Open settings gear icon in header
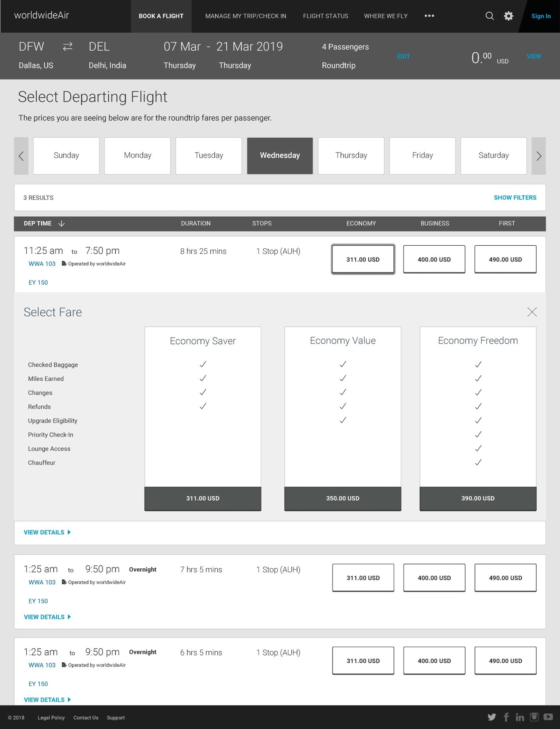560x729 pixels. point(509,16)
